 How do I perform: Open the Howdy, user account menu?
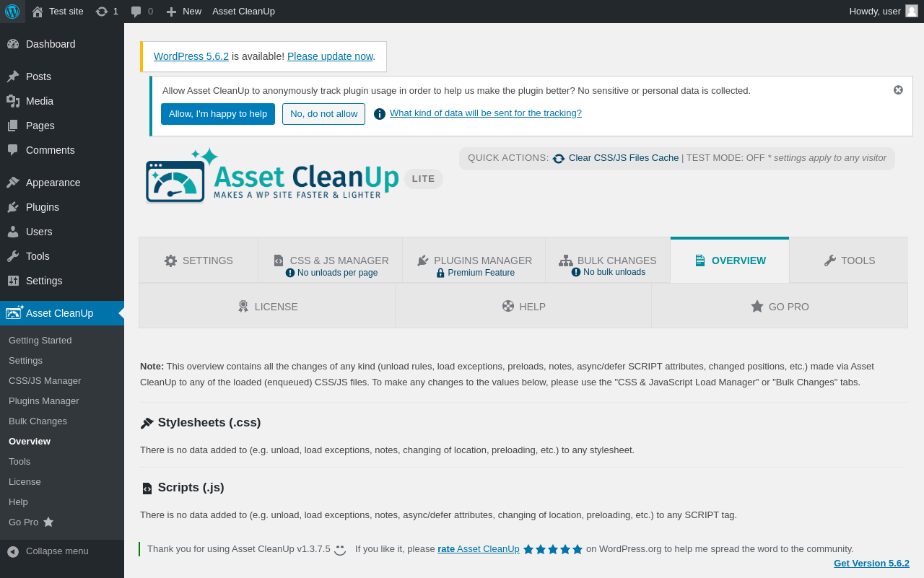(x=884, y=12)
